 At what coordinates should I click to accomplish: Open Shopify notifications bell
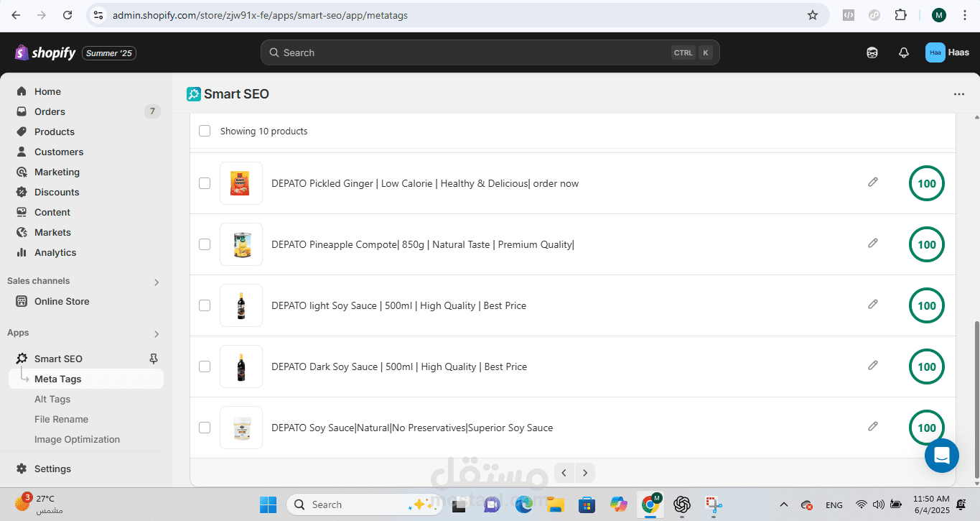tap(904, 52)
